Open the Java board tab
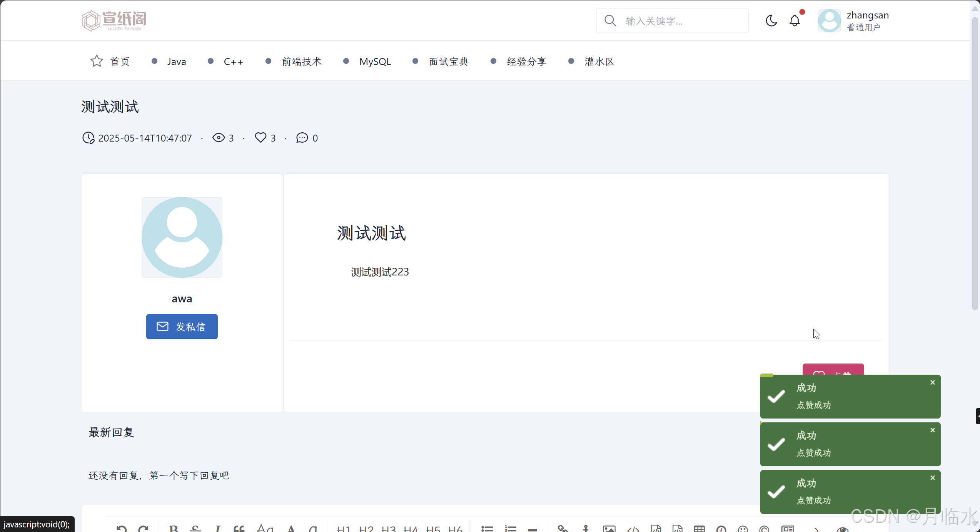 [177, 62]
